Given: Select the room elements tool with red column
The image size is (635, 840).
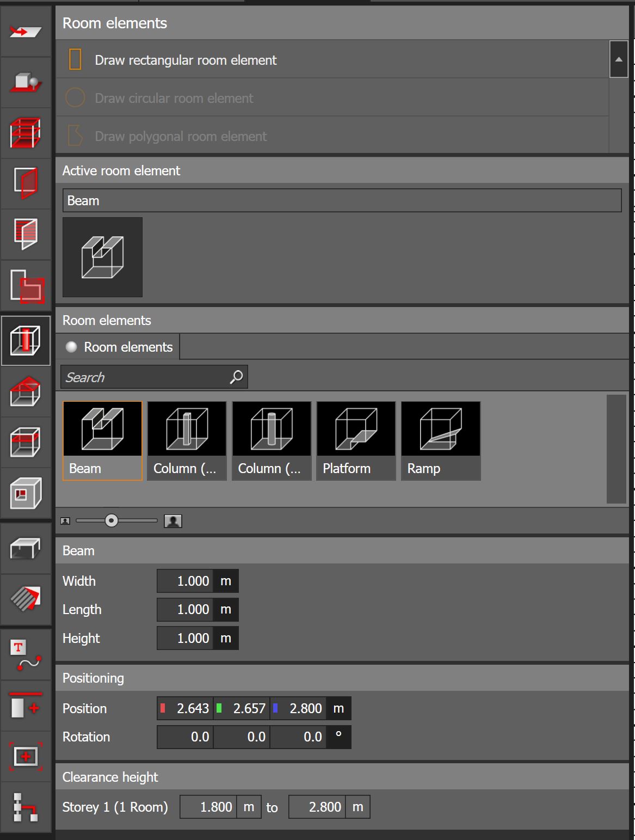Looking at the screenshot, I should (26, 340).
